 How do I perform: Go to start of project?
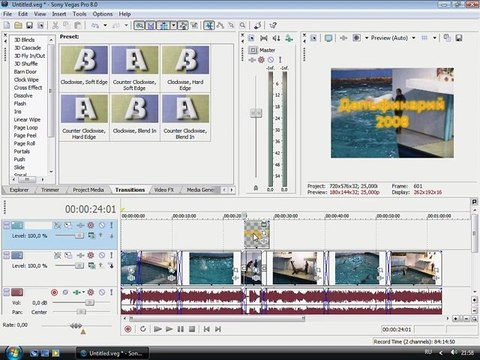click(x=207, y=329)
